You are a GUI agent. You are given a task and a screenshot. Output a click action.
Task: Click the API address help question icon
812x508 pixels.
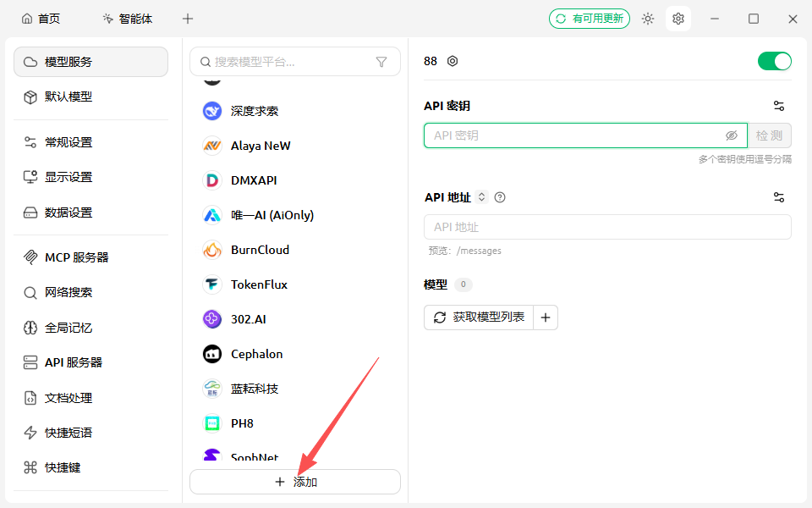(x=500, y=197)
